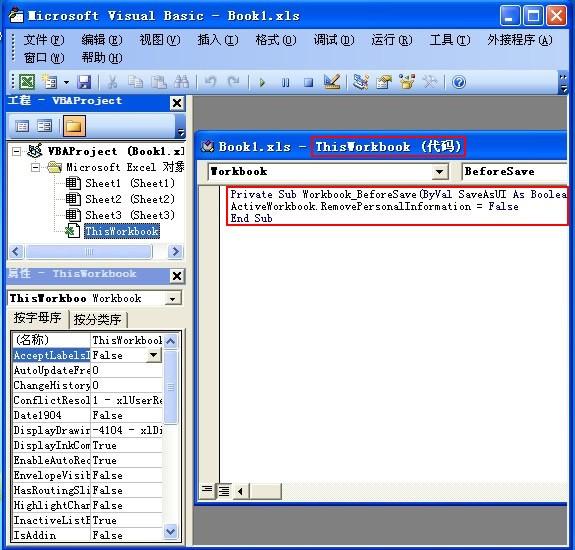Click the Break pause icon
Viewport: 575px width, 550px height.
[285, 82]
